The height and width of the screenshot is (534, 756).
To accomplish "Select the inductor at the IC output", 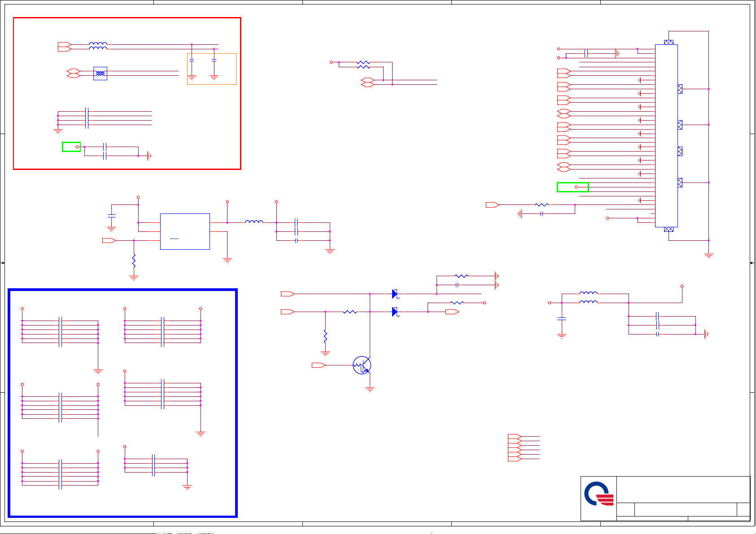I will [254, 221].
